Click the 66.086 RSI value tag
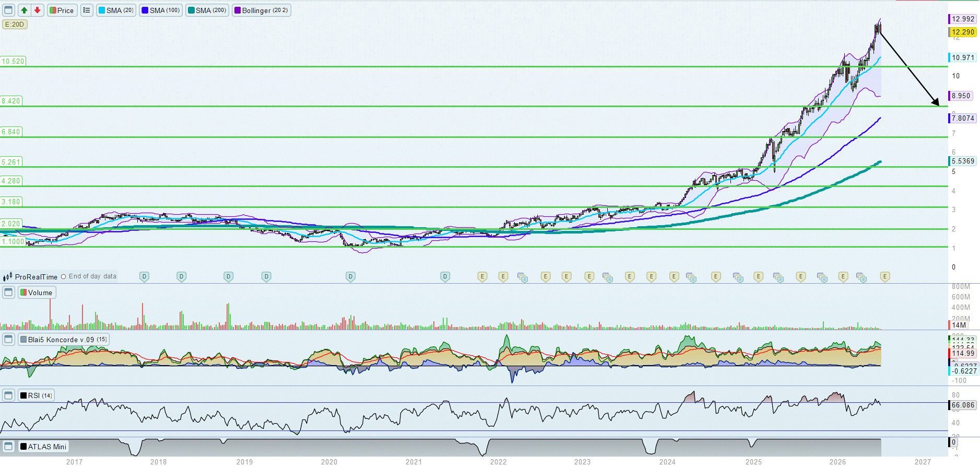The image size is (980, 466). (962, 405)
